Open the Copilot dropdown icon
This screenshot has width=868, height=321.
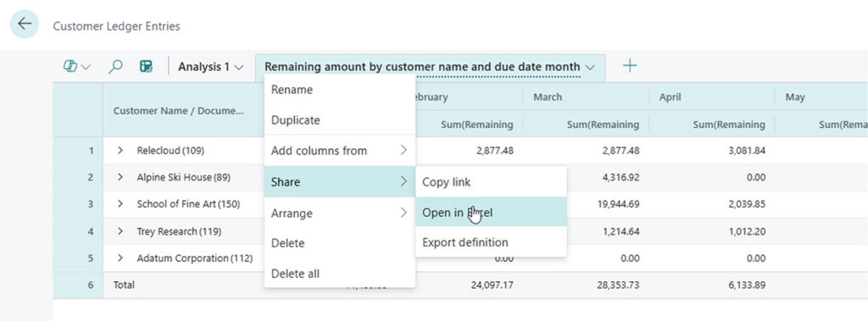[76, 67]
